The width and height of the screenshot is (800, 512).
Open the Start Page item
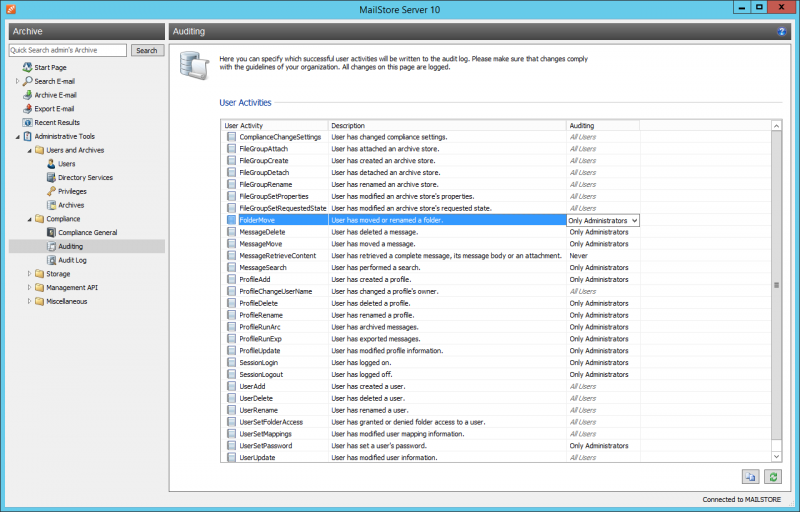click(x=50, y=67)
